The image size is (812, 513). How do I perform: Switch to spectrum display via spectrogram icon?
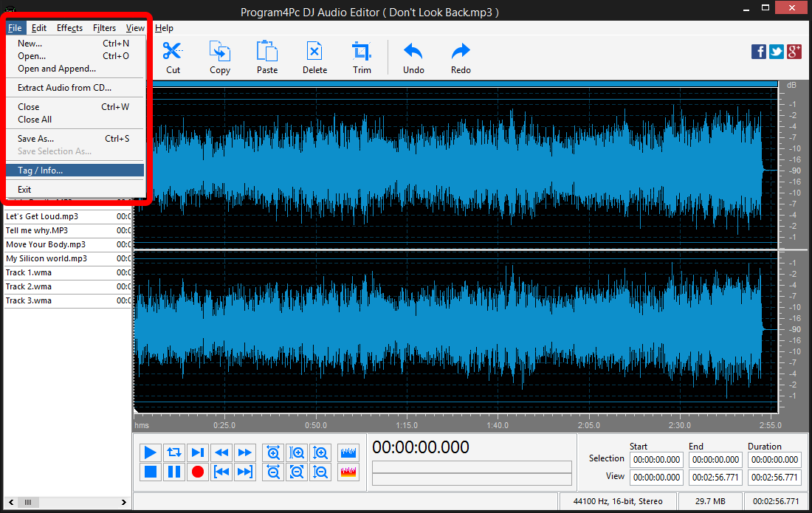click(348, 472)
